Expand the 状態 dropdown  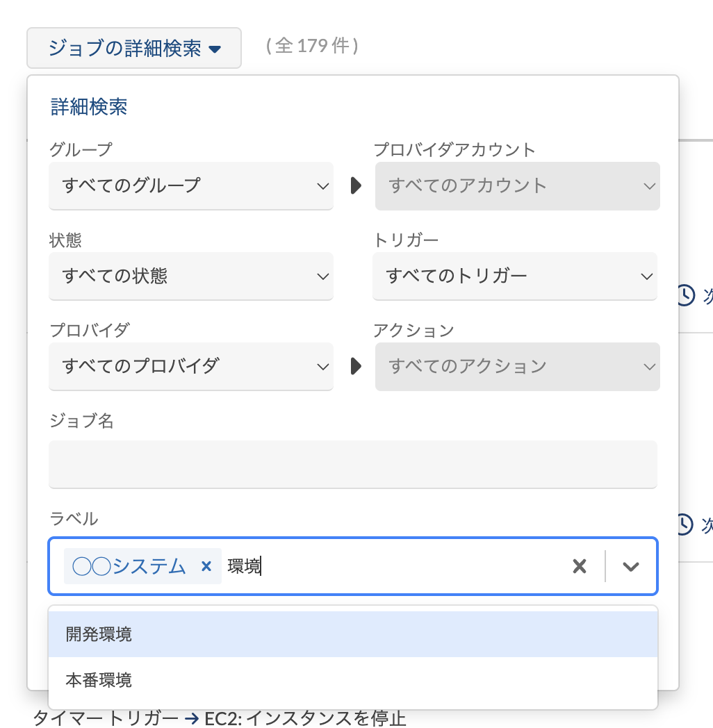point(190,276)
